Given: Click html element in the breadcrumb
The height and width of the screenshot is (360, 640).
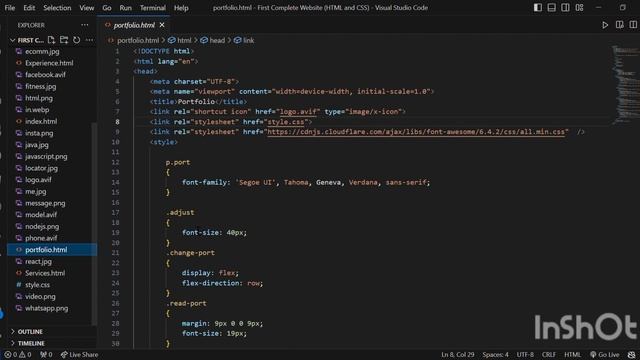Looking at the screenshot, I should click(x=180, y=40).
